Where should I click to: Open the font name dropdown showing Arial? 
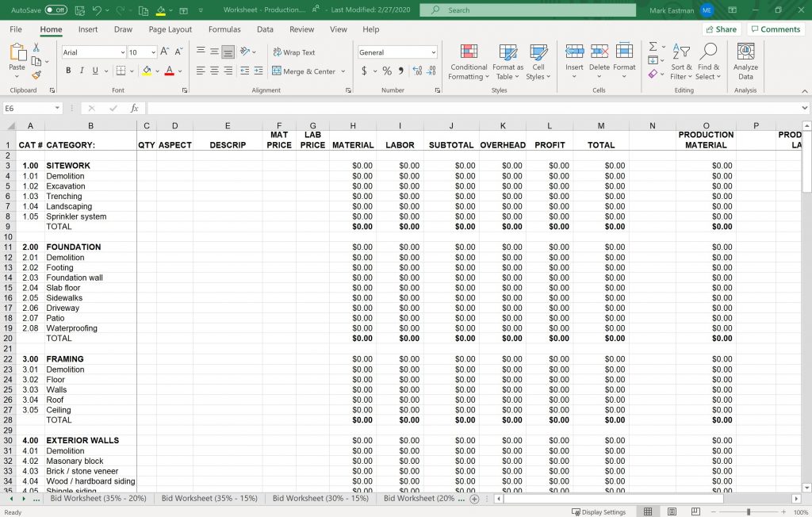(x=94, y=52)
